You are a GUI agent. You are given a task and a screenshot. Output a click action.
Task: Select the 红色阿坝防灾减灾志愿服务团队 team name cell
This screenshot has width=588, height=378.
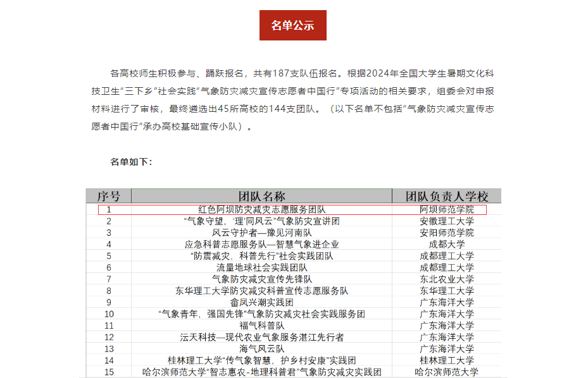click(x=261, y=209)
